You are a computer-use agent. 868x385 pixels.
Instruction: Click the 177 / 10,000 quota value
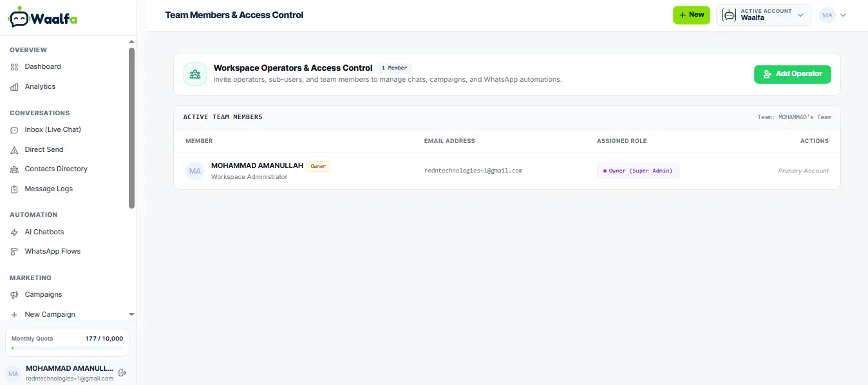[x=104, y=339]
